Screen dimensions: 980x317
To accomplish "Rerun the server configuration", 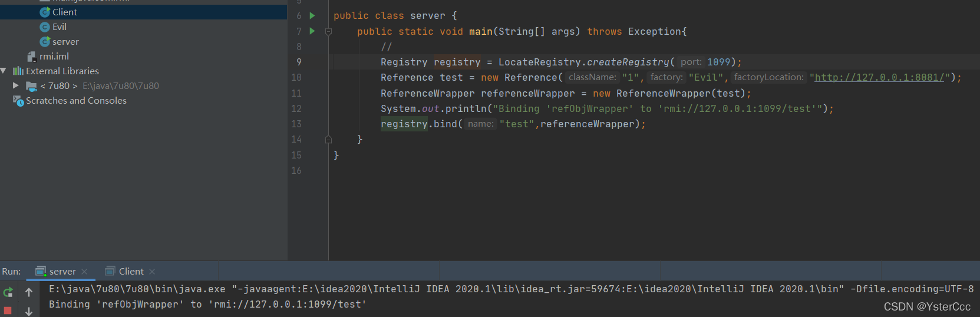I will [x=8, y=292].
